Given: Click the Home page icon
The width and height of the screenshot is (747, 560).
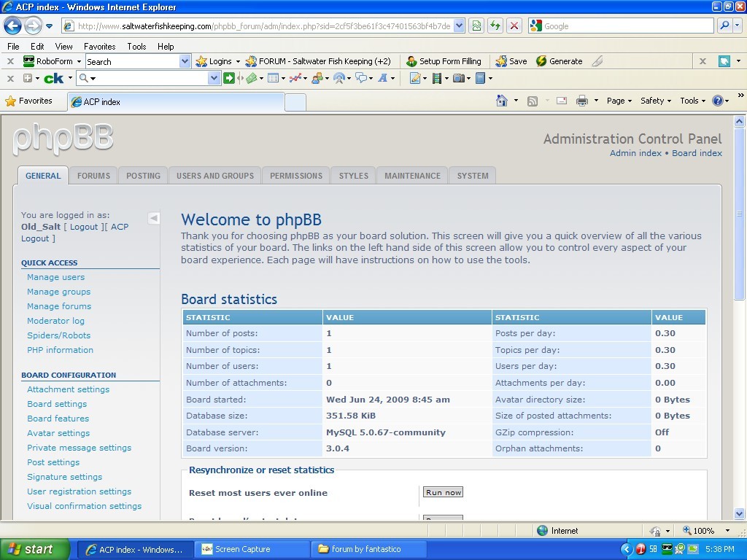Looking at the screenshot, I should click(502, 101).
